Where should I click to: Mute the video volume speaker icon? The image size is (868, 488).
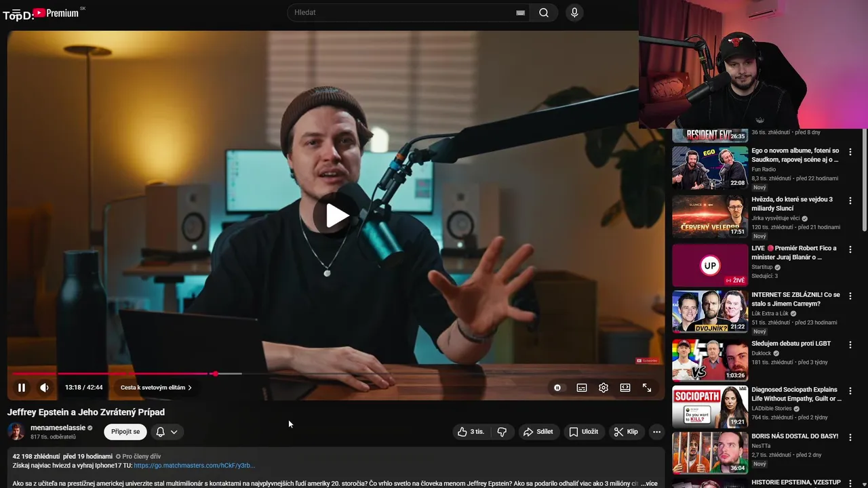[44, 388]
